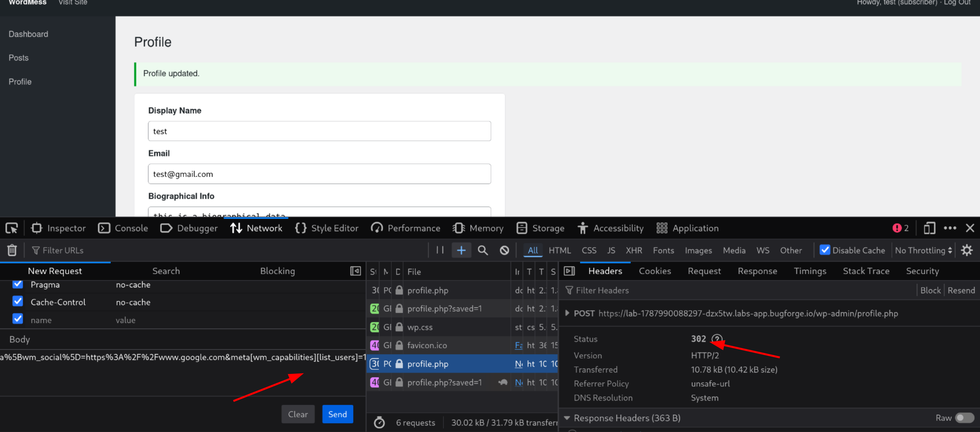Select the profile.php?saved=1 200 request
The height and width of the screenshot is (432, 980).
click(462, 309)
